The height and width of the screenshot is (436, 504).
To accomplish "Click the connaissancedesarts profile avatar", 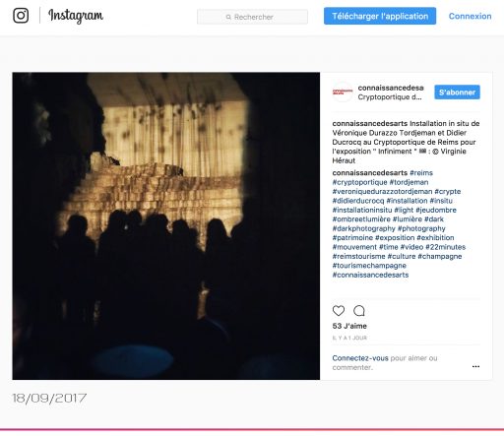I will tap(343, 93).
